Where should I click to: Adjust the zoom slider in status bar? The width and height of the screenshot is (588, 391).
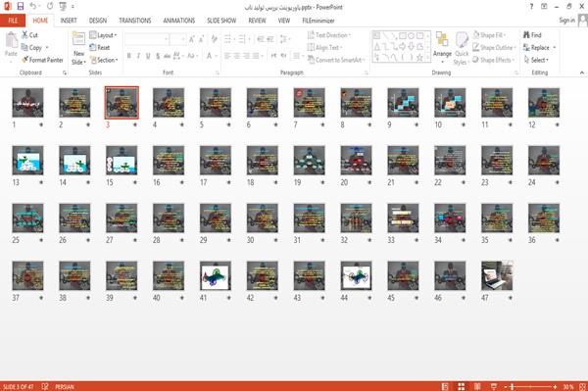512,386
